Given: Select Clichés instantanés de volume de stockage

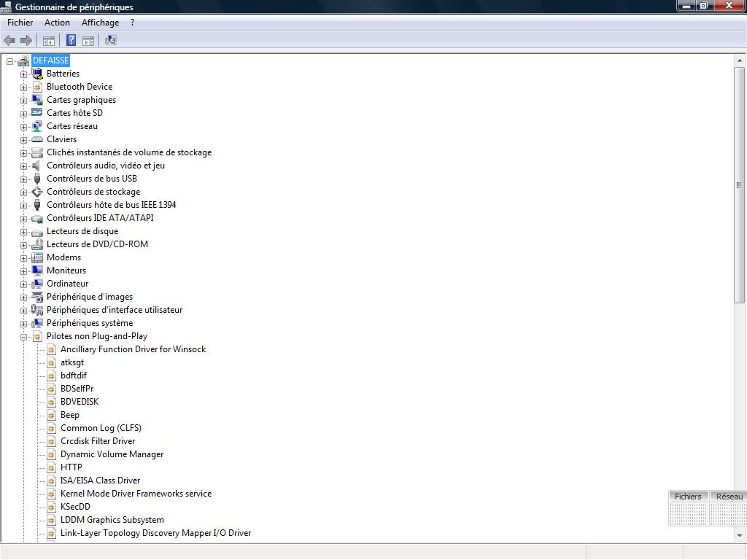Looking at the screenshot, I should click(x=129, y=152).
